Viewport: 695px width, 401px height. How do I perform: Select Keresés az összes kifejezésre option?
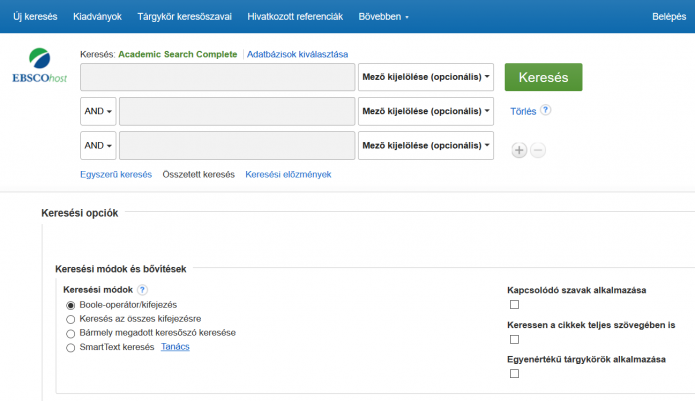tap(71, 319)
